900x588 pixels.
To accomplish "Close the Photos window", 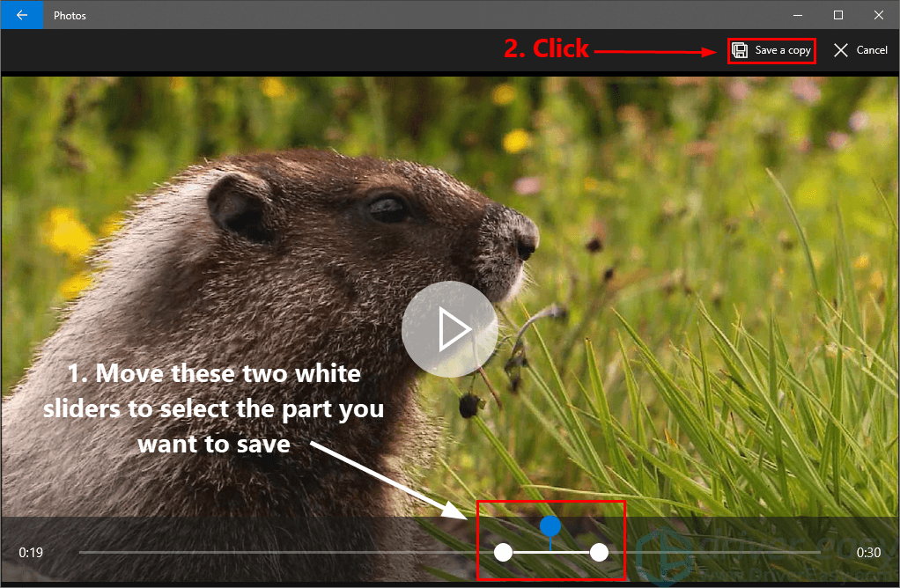I will (x=878, y=15).
